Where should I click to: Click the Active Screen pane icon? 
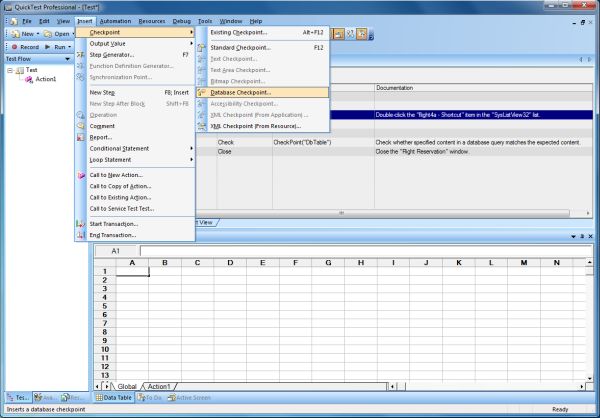coord(171,398)
